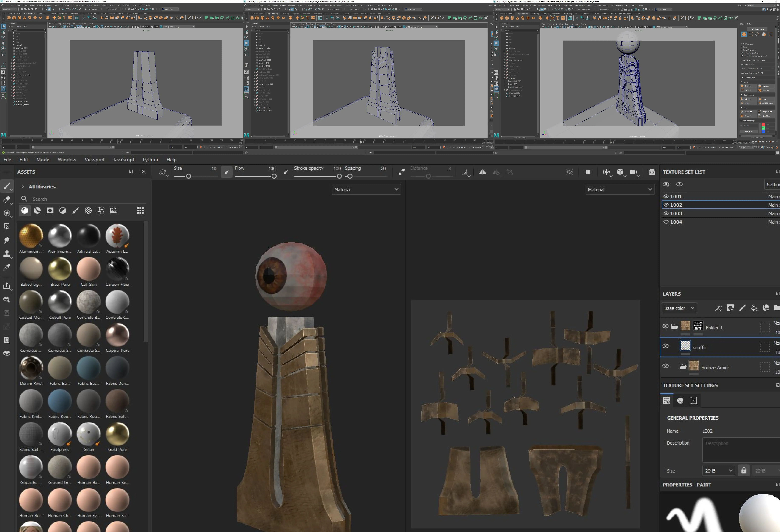Switch assets to grid view
This screenshot has width=780, height=532.
pos(140,210)
